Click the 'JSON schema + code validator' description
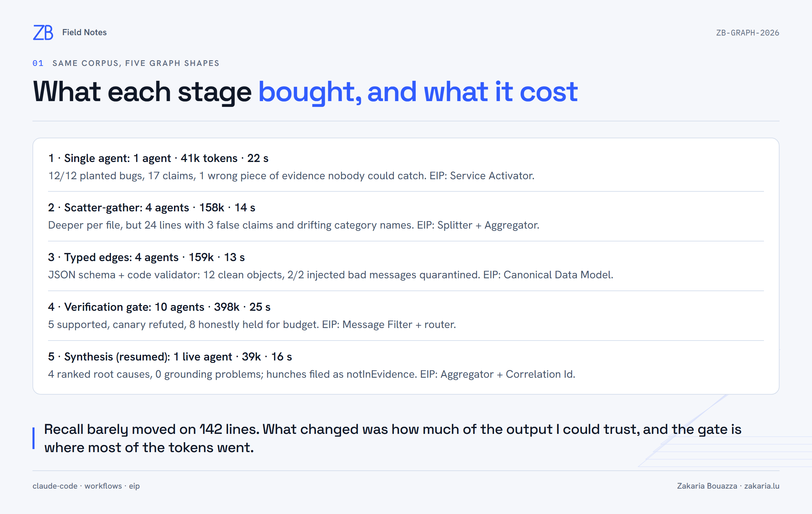Screen dimensions: 812x514 click(x=331, y=275)
